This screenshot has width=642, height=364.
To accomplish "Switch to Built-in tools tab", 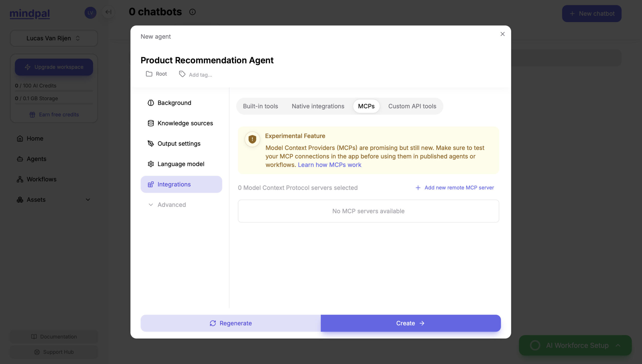I will coord(260,106).
